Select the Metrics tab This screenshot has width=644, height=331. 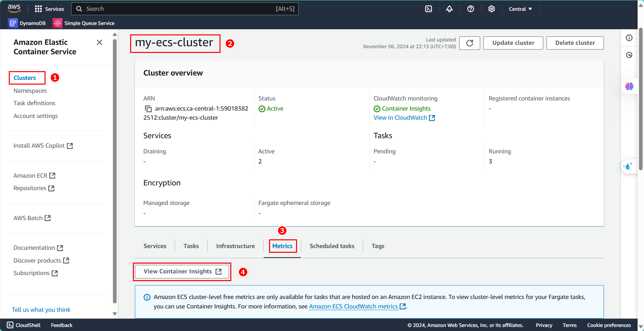[282, 246]
